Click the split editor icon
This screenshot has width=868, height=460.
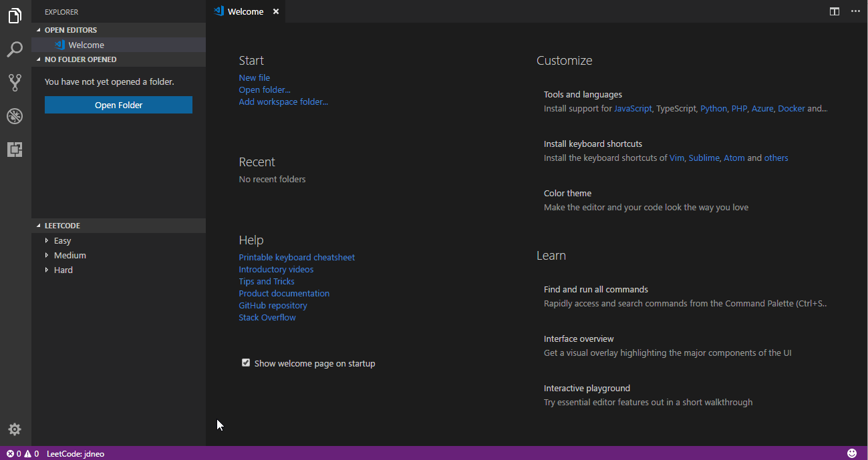[x=835, y=11]
